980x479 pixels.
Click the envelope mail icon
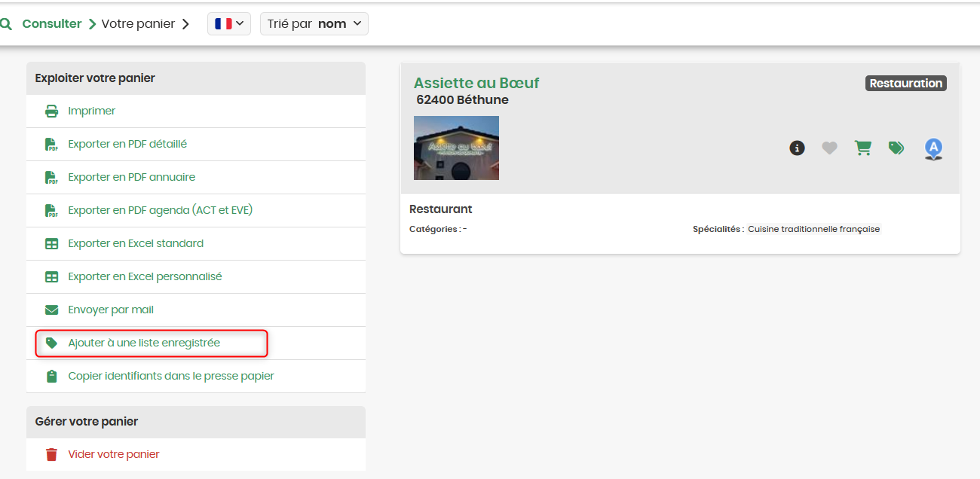[x=51, y=310]
